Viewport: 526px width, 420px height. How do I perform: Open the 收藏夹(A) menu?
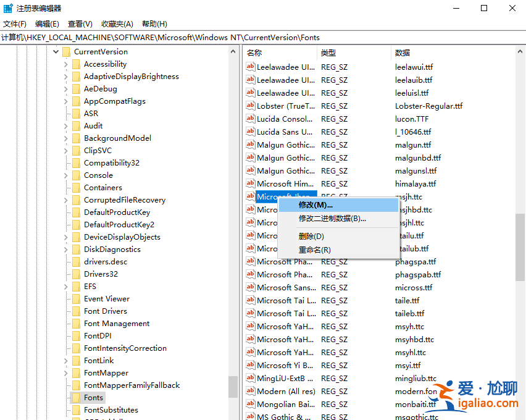click(x=116, y=23)
